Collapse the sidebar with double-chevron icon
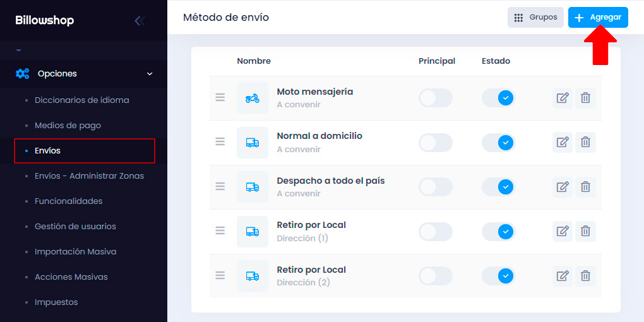644x322 pixels. coord(140,21)
